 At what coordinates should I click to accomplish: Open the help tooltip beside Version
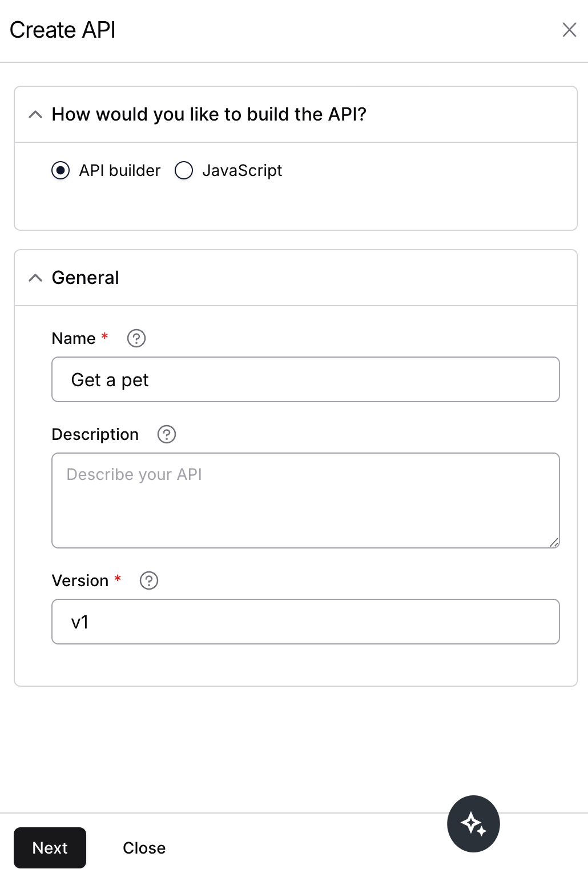click(148, 580)
